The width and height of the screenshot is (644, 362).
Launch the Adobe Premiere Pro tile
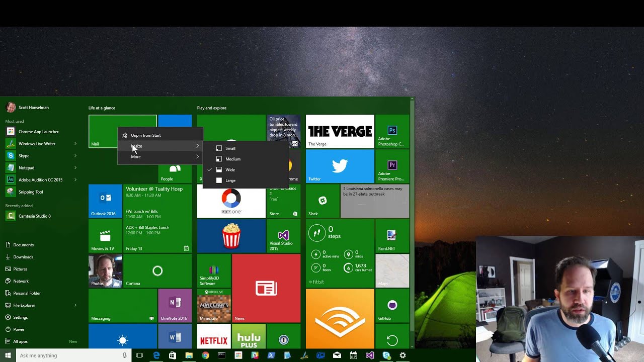392,166
